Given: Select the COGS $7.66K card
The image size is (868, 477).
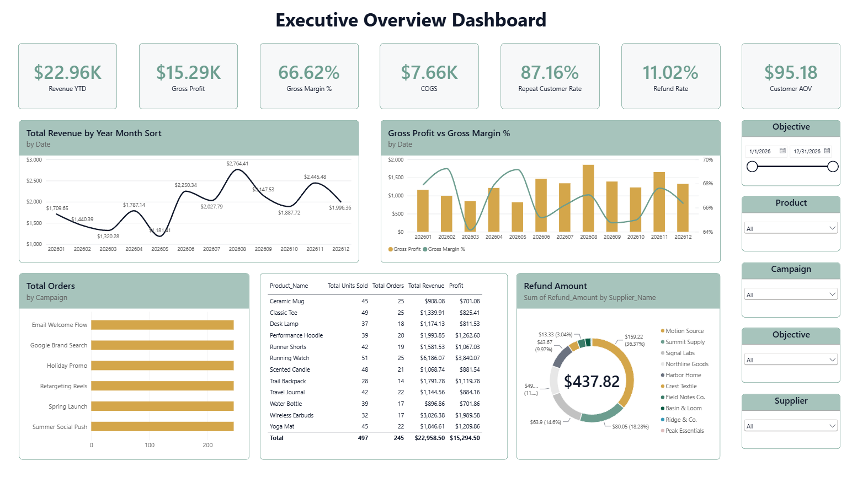Looking at the screenshot, I should [429, 76].
